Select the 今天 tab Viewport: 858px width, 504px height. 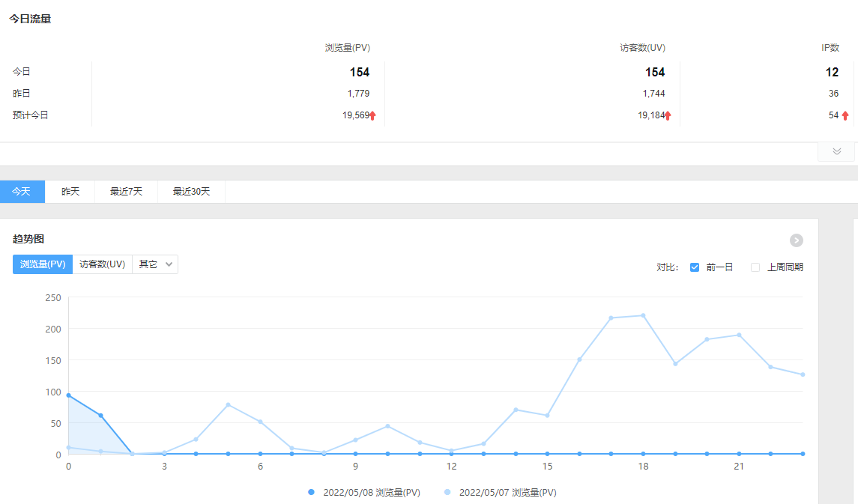22,192
